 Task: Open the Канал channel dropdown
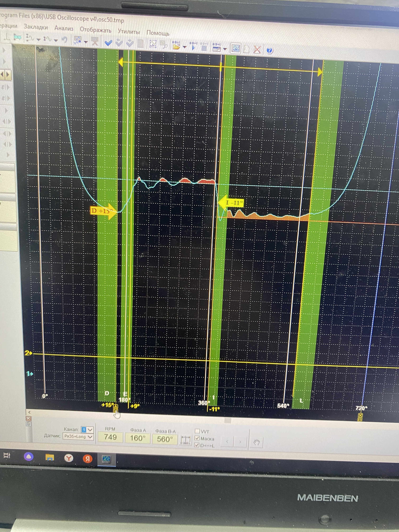coord(90,429)
